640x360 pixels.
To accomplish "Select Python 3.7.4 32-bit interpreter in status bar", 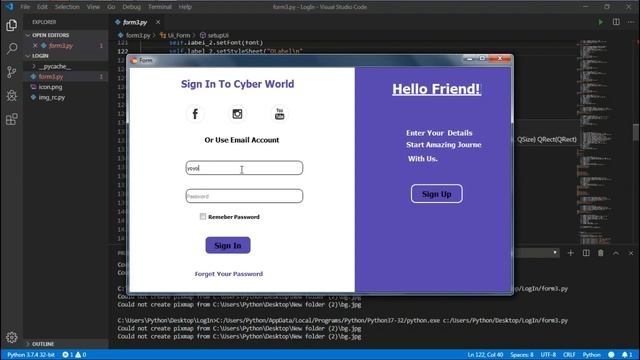I will [x=31, y=355].
